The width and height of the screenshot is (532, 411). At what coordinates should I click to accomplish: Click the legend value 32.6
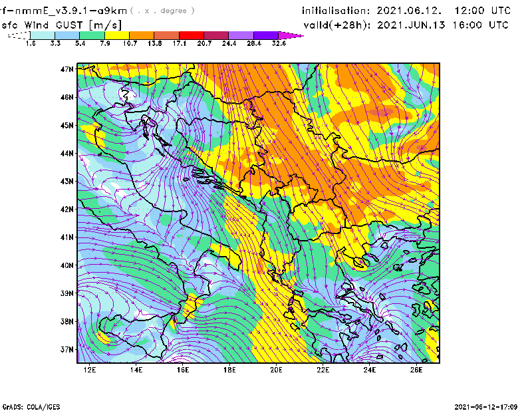(279, 43)
